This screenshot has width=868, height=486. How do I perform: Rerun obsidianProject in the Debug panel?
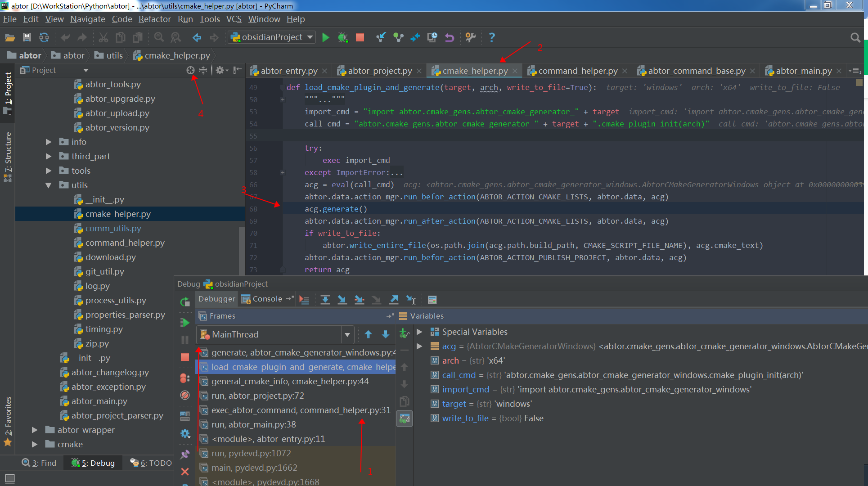tap(185, 302)
